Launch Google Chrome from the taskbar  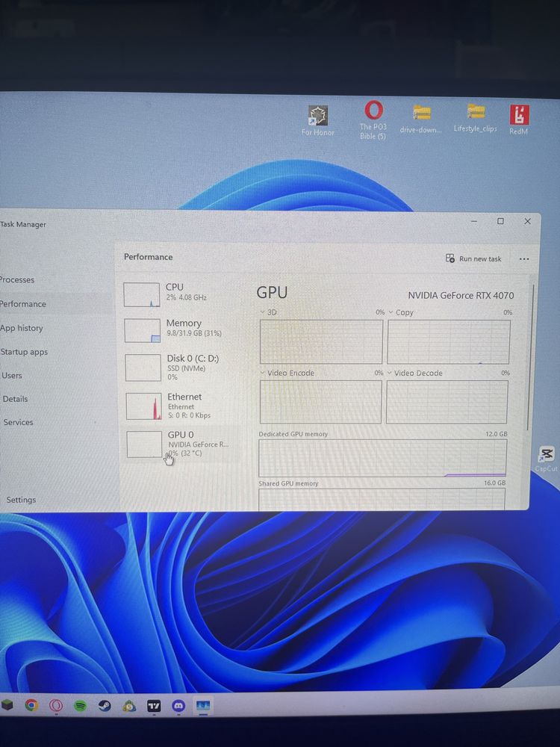pyautogui.click(x=31, y=704)
